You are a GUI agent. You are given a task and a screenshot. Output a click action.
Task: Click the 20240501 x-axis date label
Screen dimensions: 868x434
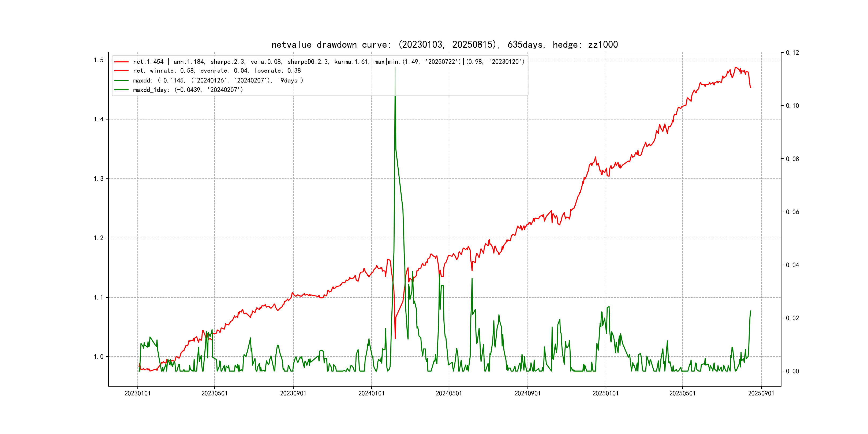[449, 394]
